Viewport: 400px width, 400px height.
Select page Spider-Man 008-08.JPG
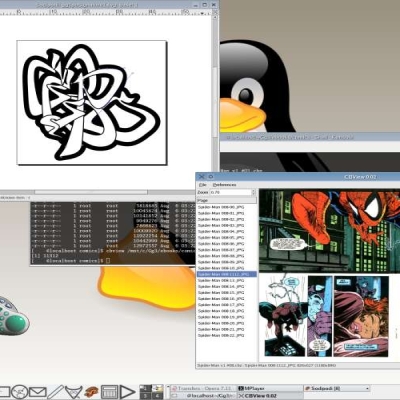click(x=227, y=256)
